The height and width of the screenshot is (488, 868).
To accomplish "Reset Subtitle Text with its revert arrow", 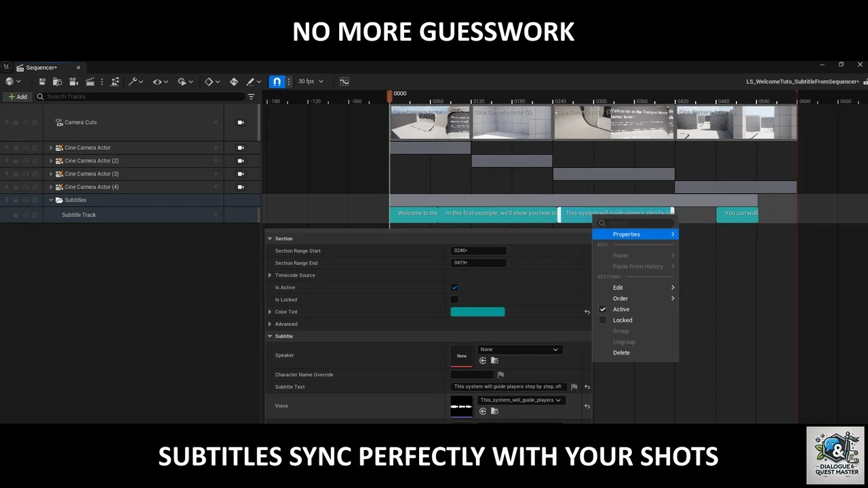I will point(587,387).
